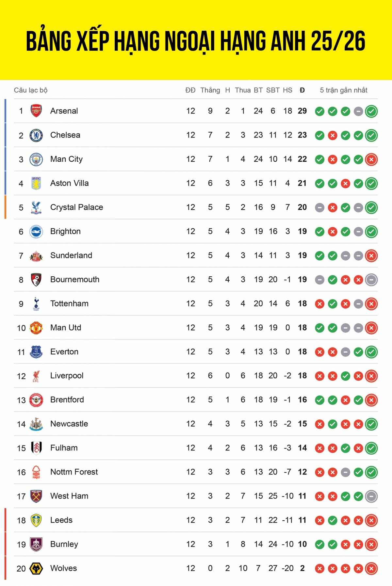Click the Arsenal club crest
392x586 pixels.
36,111
